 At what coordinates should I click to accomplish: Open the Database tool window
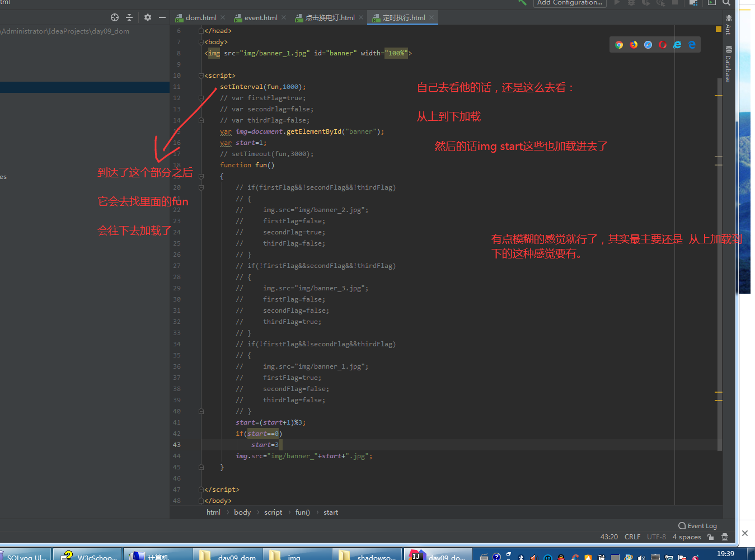(x=728, y=64)
